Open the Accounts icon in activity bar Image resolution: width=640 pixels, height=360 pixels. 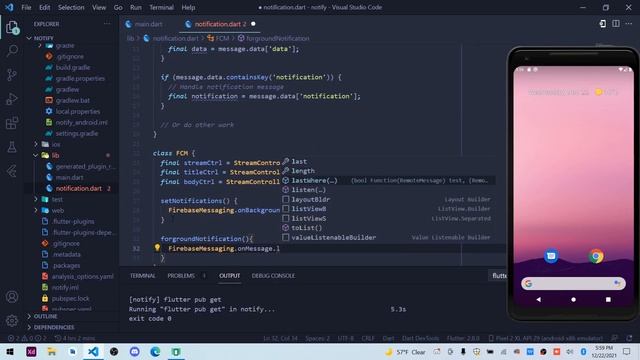coord(12,297)
